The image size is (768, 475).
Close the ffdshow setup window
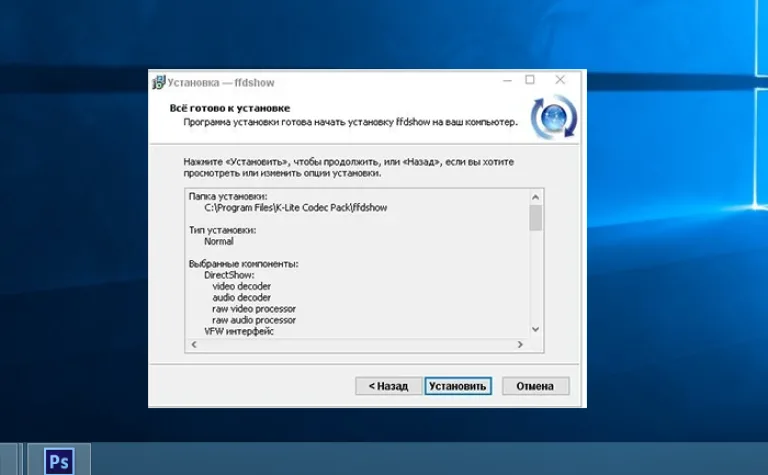[560, 80]
